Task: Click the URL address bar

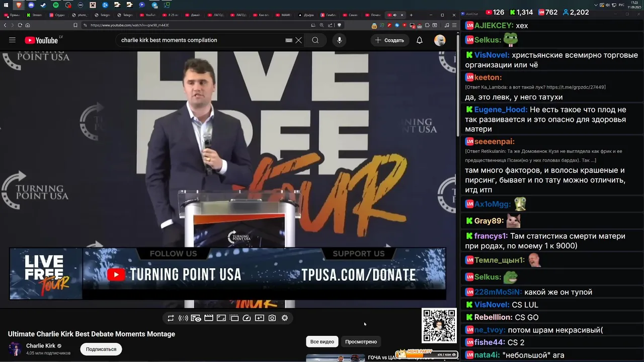Action: click(196, 25)
